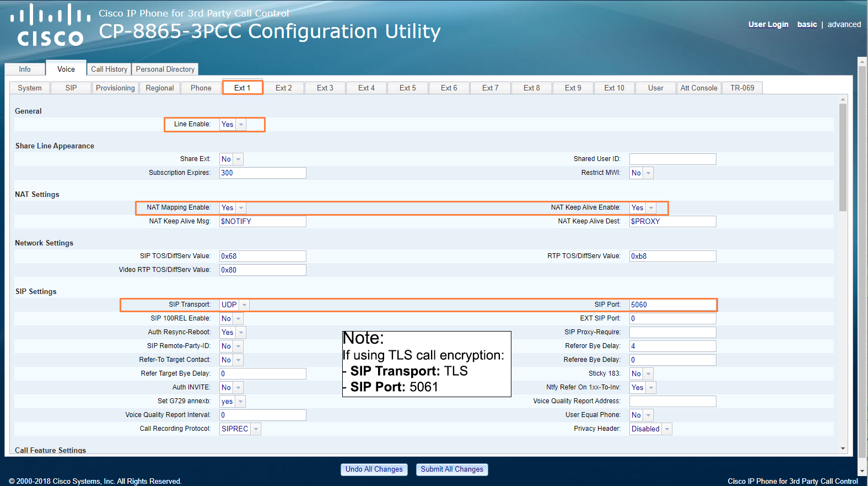This screenshot has height=486, width=868.
Task: Focus the SIP Port field
Action: click(673, 305)
